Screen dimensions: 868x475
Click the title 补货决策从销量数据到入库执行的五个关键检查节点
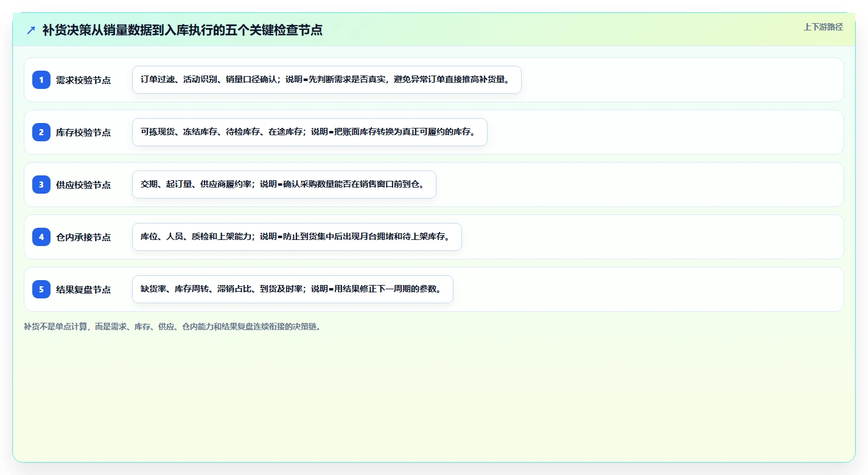click(182, 30)
